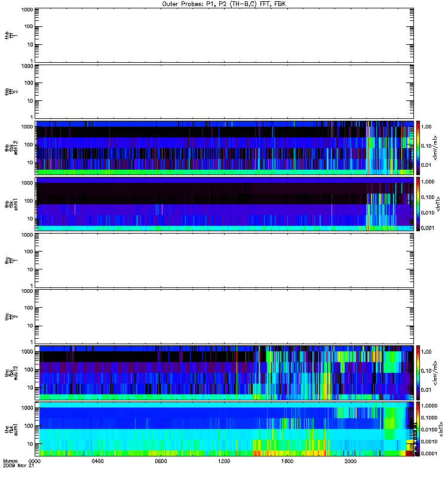
Task: Click the 'thc fbk edc12' y-axis title
Action: [11, 373]
